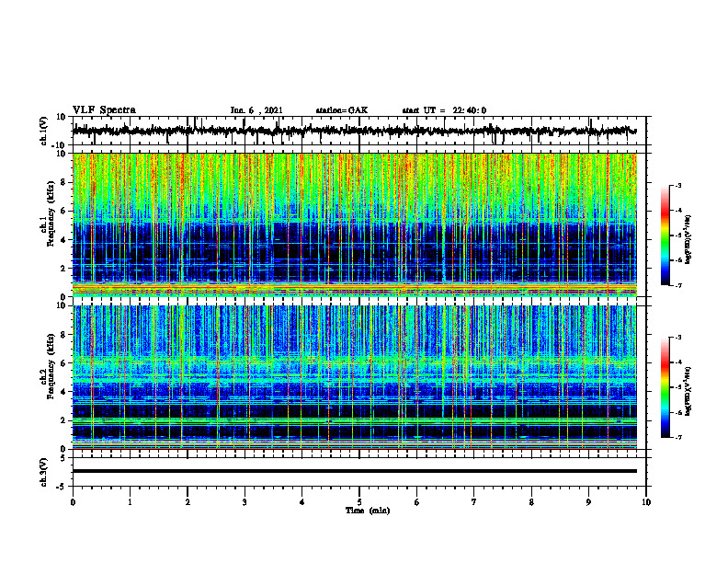Click the "-3" tick on the ch.1 colorbar

pyautogui.click(x=677, y=186)
